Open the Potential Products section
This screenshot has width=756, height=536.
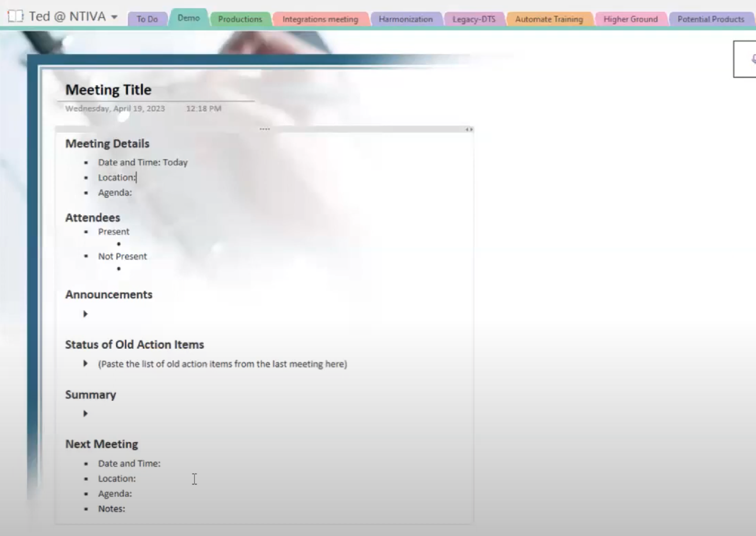click(710, 19)
